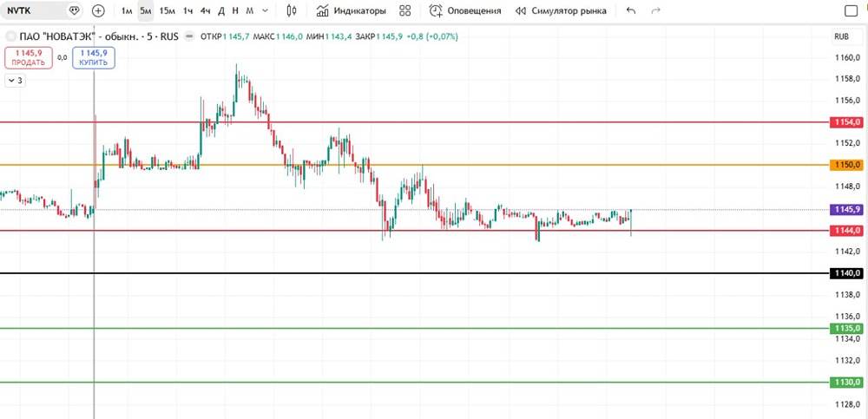This screenshot has width=868, height=419.
Task: Select the 1150,0 orange price level label
Action: point(846,165)
